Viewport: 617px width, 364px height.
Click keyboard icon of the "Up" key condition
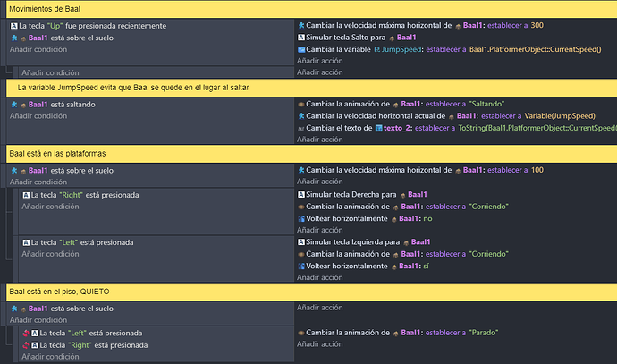13,26
